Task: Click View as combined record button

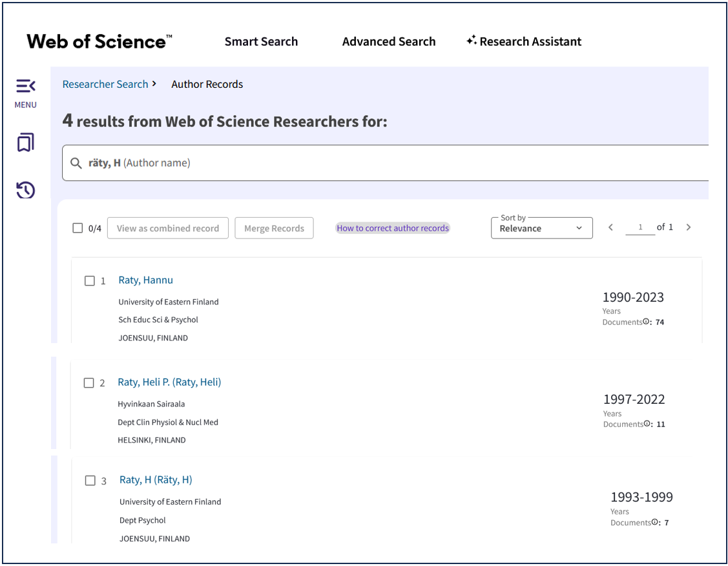Action: [167, 228]
